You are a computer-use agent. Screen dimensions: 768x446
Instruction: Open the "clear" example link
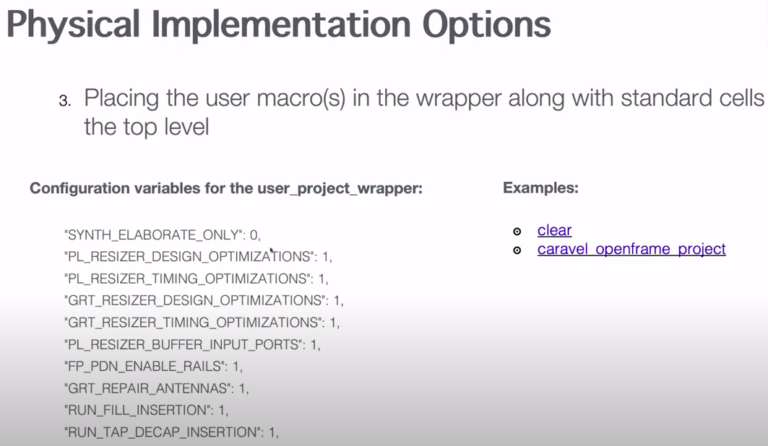point(554,231)
